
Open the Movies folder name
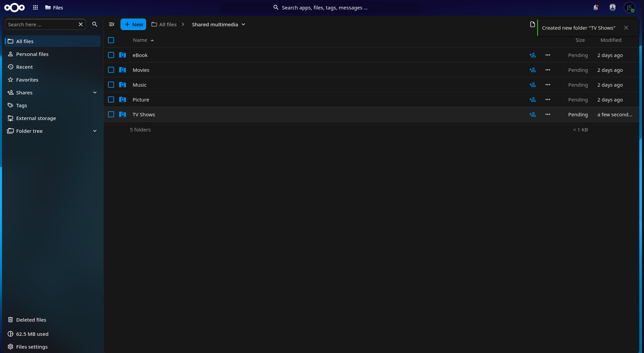(141, 70)
